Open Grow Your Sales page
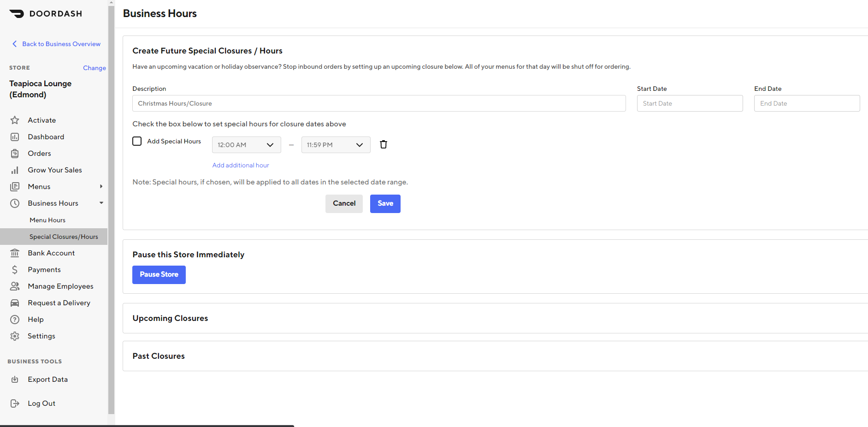The height and width of the screenshot is (427, 868). click(55, 170)
